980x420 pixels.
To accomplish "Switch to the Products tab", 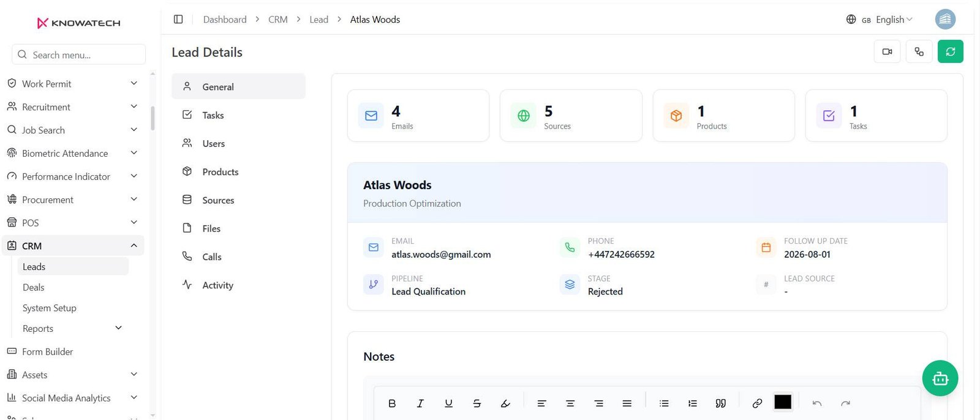I will point(238,172).
